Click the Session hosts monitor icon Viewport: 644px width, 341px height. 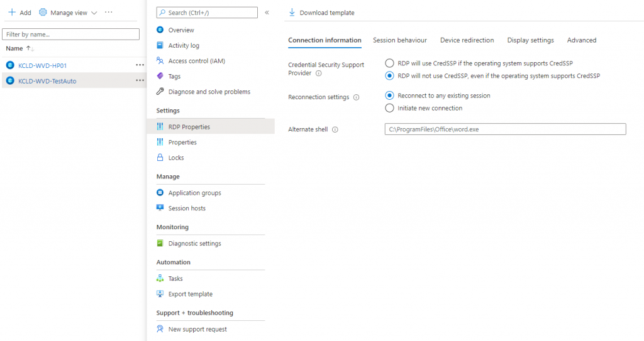[160, 208]
